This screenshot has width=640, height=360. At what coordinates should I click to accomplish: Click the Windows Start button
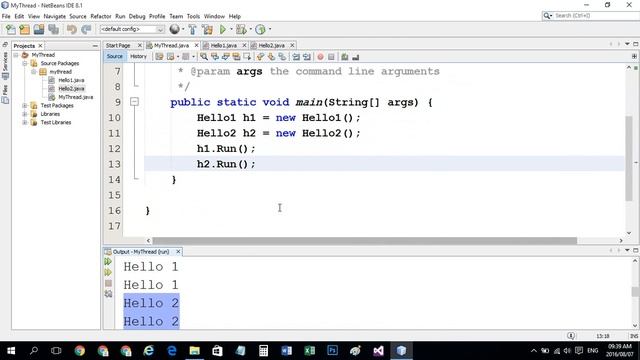click(x=11, y=351)
